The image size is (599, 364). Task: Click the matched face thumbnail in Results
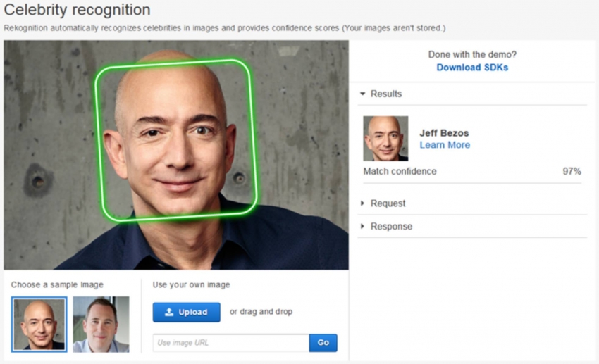(x=385, y=139)
